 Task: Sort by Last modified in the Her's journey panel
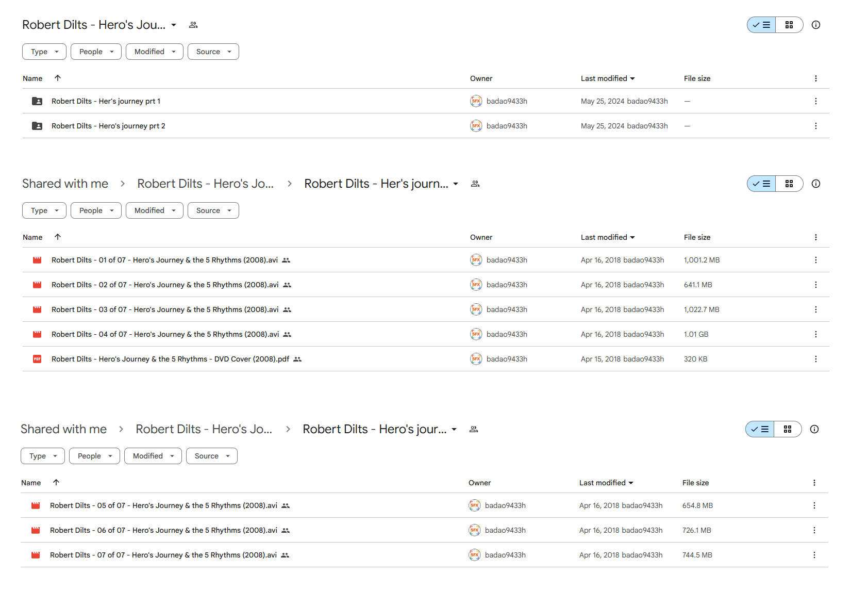coord(608,237)
